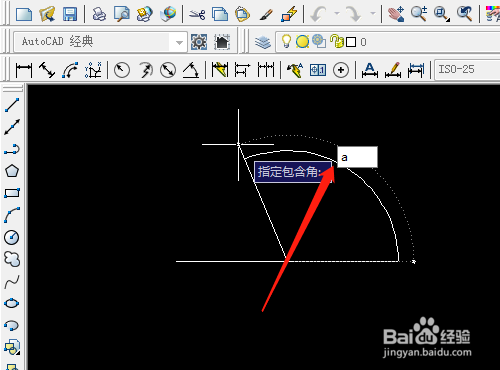
Task: Select the Rectangle tool
Action: tap(12, 193)
